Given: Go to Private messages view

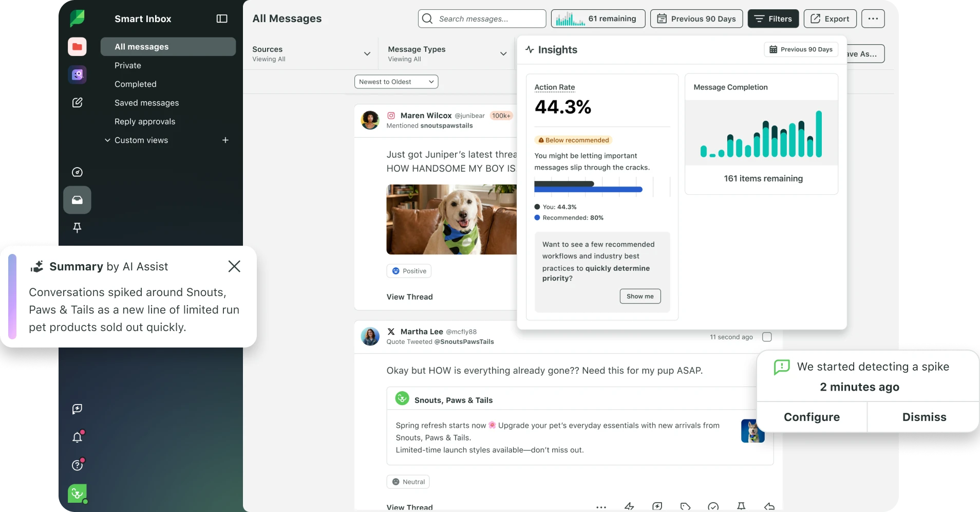Looking at the screenshot, I should 128,65.
